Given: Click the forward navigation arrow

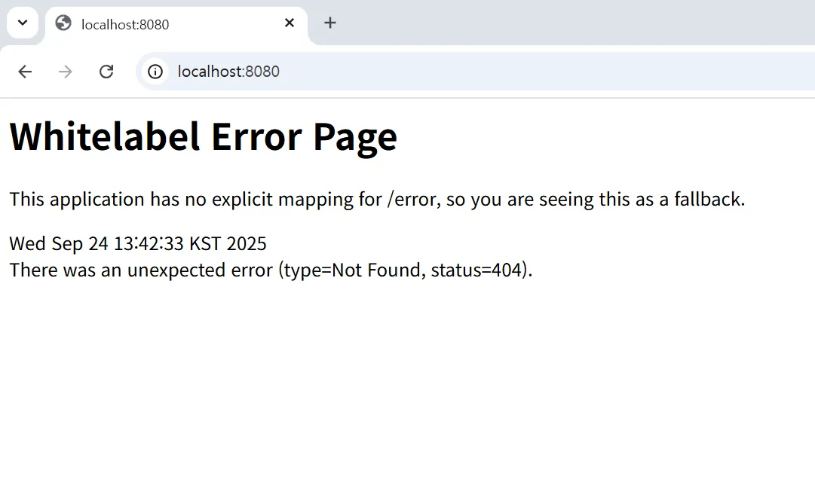Looking at the screenshot, I should click(66, 71).
